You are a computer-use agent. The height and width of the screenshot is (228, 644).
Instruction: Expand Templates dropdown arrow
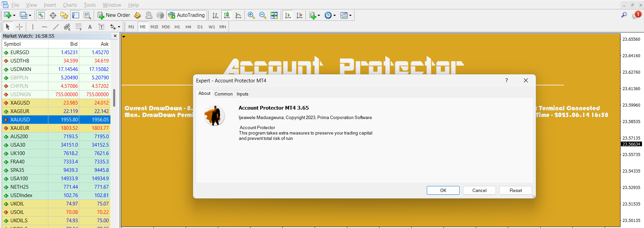tap(350, 15)
